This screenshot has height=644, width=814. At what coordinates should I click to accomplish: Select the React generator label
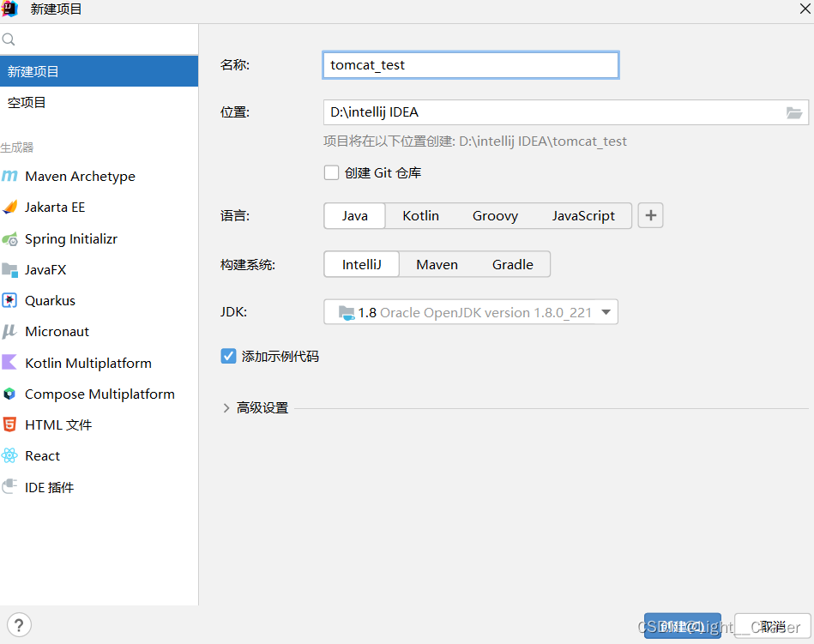(x=43, y=455)
